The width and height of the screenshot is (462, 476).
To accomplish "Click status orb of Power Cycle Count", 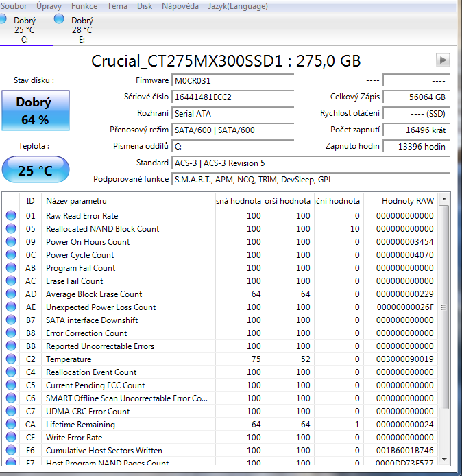I will [11, 254].
